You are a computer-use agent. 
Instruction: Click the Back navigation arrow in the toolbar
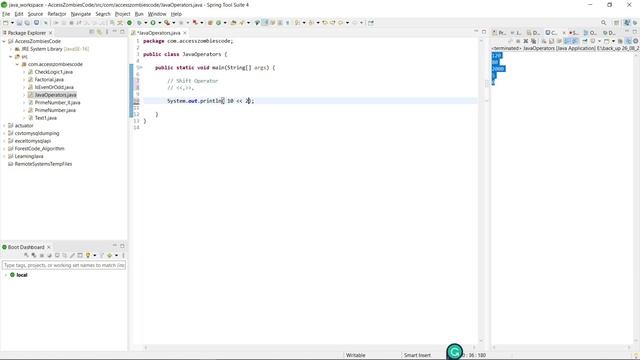click(x=340, y=23)
